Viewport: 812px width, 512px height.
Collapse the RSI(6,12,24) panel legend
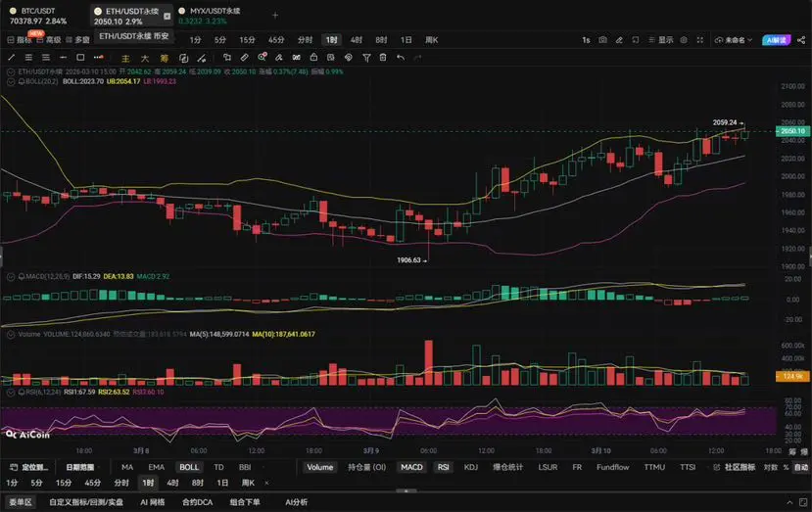click(x=11, y=393)
